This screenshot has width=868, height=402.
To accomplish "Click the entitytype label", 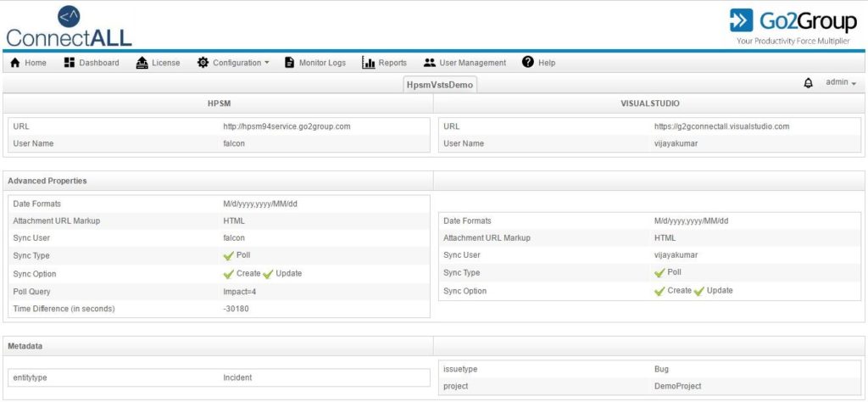I will point(31,377).
